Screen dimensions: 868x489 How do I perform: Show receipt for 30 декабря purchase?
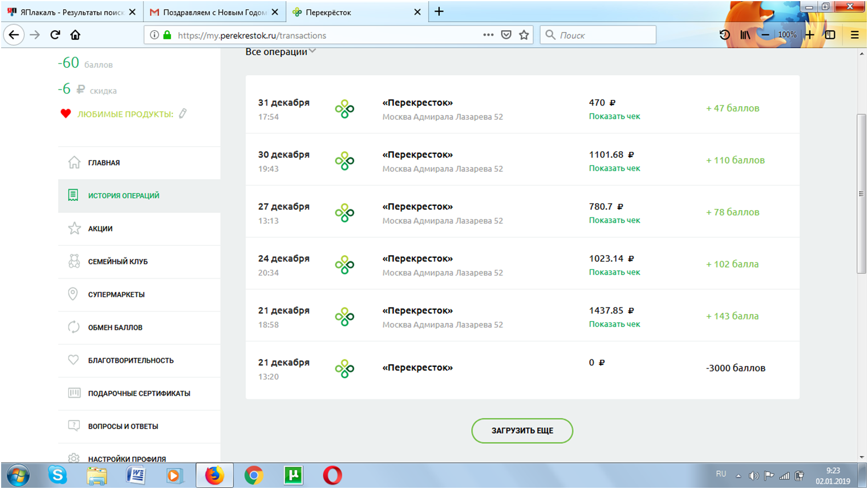point(615,168)
